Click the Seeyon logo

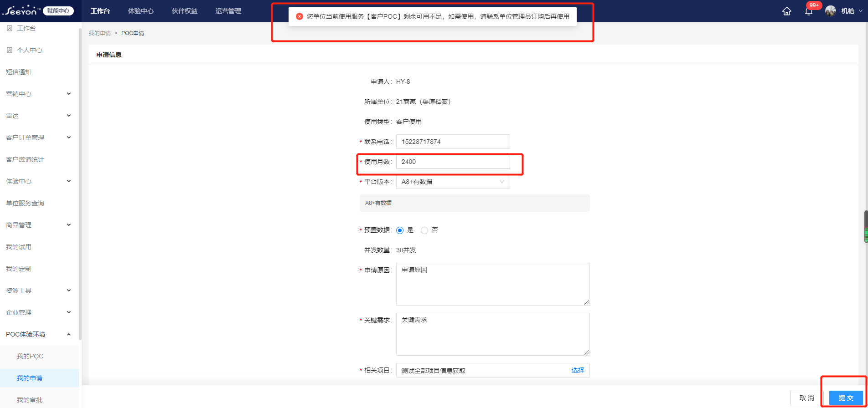[x=21, y=11]
